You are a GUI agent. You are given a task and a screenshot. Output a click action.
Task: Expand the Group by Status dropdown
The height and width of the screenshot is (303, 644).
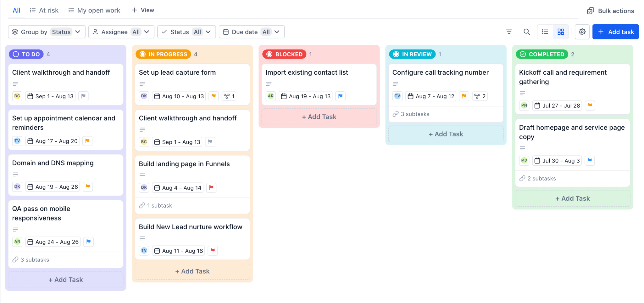pyautogui.click(x=47, y=32)
